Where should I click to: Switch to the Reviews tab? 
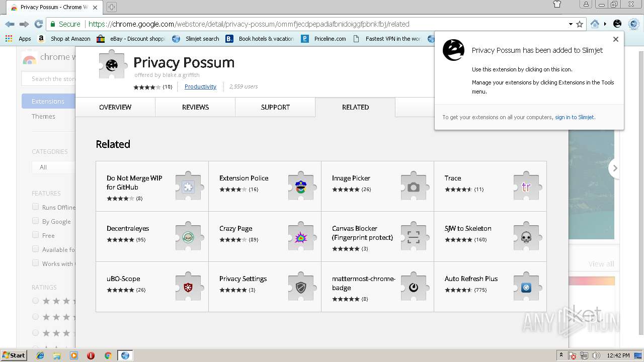point(195,107)
